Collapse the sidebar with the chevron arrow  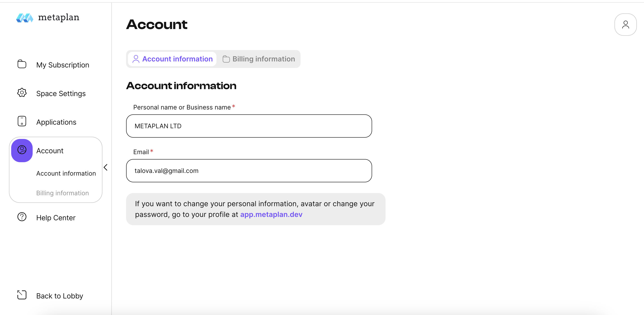(x=106, y=167)
